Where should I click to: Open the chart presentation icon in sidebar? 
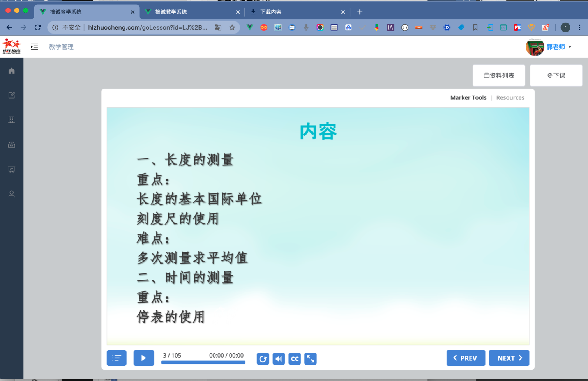click(x=12, y=169)
